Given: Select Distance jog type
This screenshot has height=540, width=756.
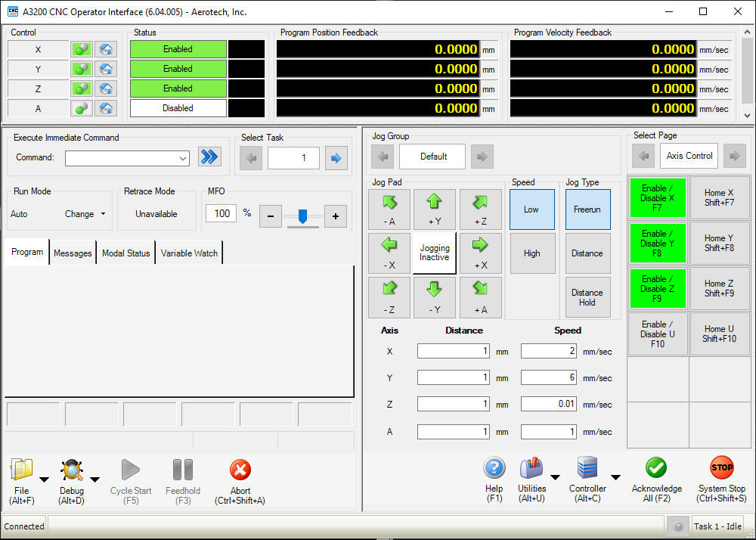Looking at the screenshot, I should 587,253.
